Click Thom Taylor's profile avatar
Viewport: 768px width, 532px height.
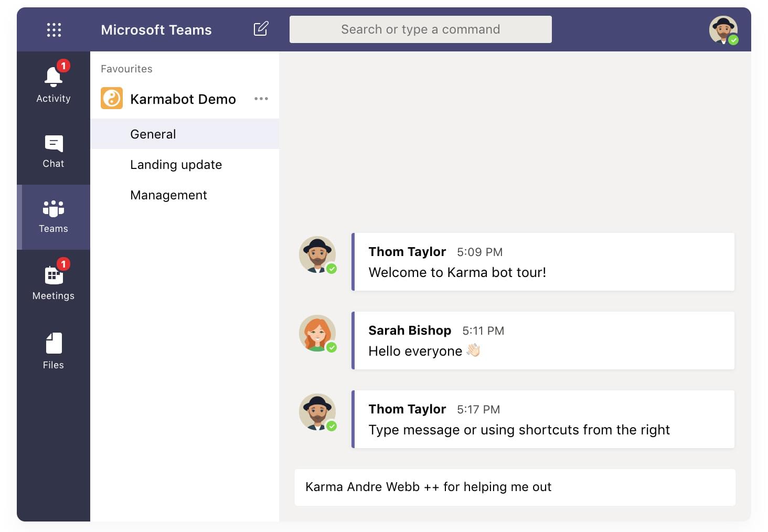point(318,255)
